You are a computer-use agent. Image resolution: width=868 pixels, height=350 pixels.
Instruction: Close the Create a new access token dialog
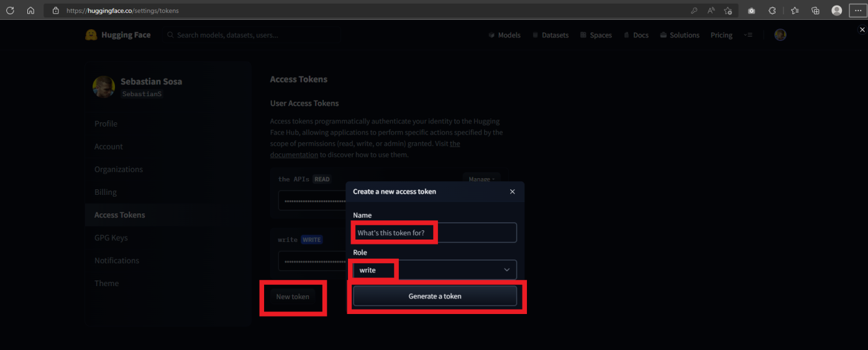(x=513, y=192)
